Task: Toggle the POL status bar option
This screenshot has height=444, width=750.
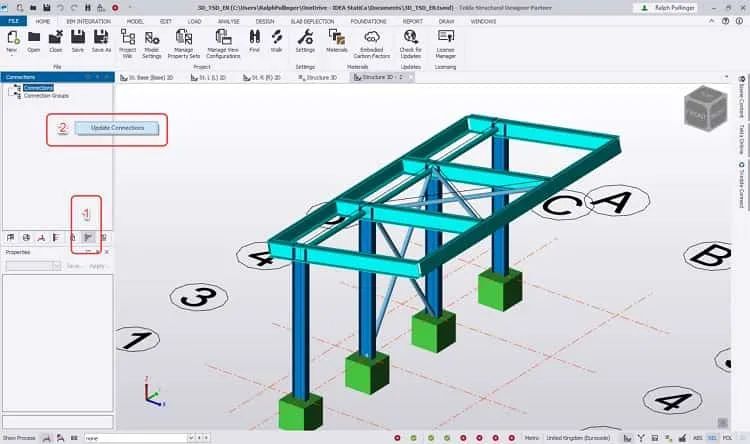Action: (x=727, y=438)
